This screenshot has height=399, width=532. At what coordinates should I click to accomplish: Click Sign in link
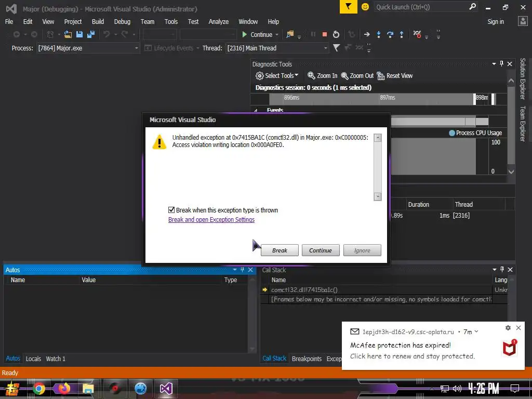[495, 22]
